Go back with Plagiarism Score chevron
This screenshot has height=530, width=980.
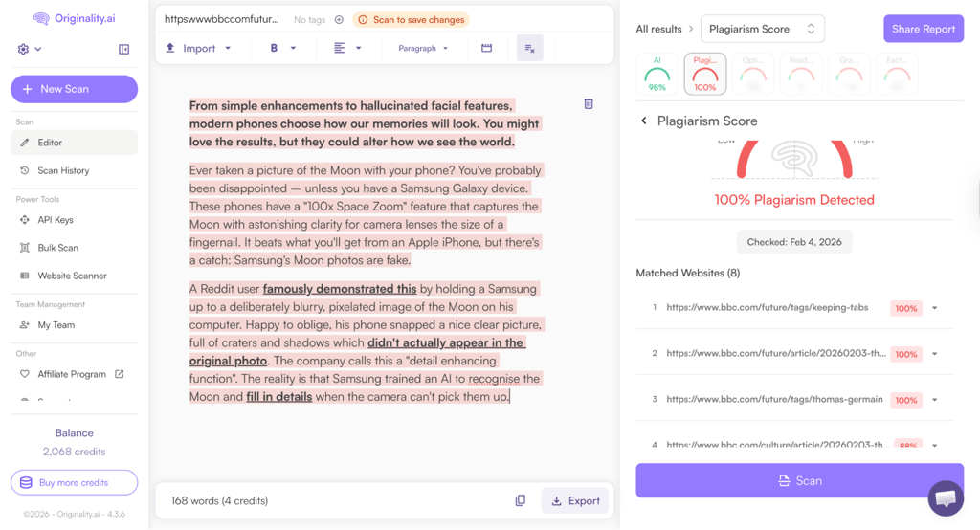click(x=644, y=121)
